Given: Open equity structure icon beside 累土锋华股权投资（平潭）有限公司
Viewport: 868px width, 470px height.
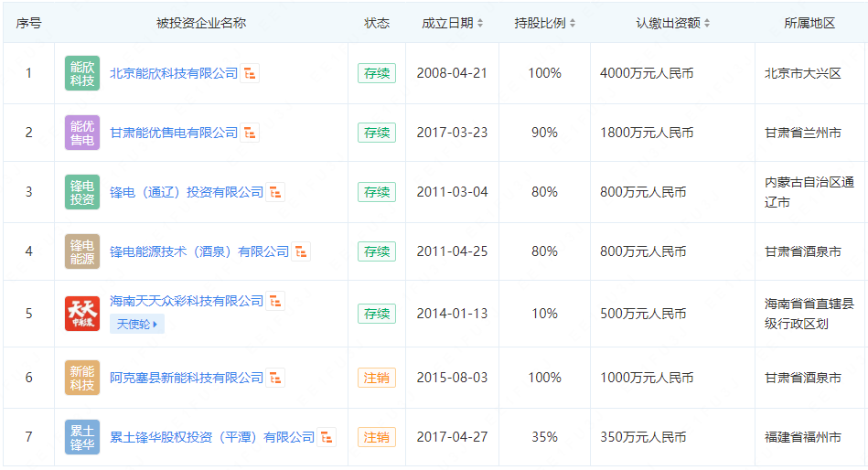Looking at the screenshot, I should [326, 437].
